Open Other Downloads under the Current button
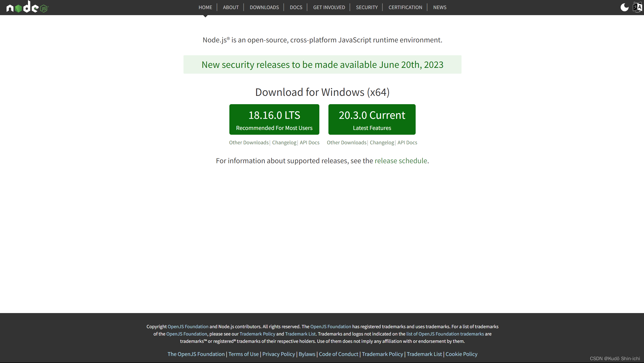The width and height of the screenshot is (644, 363). pos(347,143)
